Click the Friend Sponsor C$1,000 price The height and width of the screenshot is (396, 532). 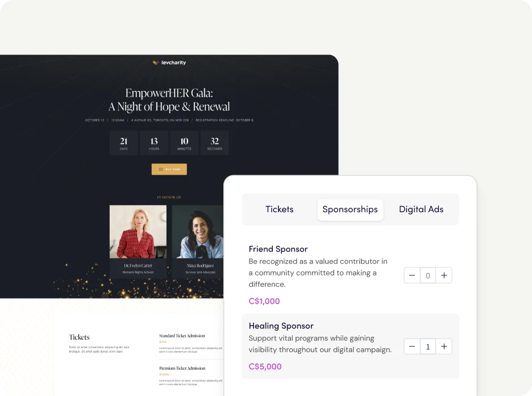point(264,301)
